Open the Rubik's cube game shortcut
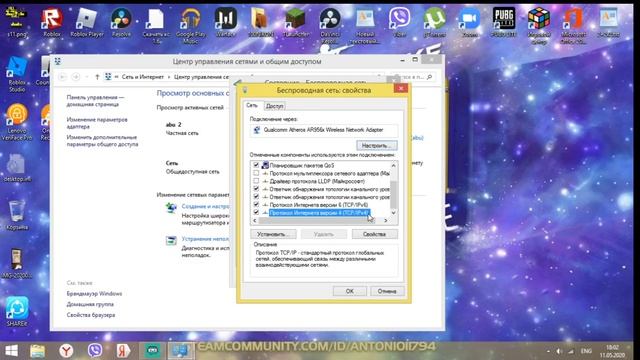The width and height of the screenshot is (640, 360). pos(539,24)
